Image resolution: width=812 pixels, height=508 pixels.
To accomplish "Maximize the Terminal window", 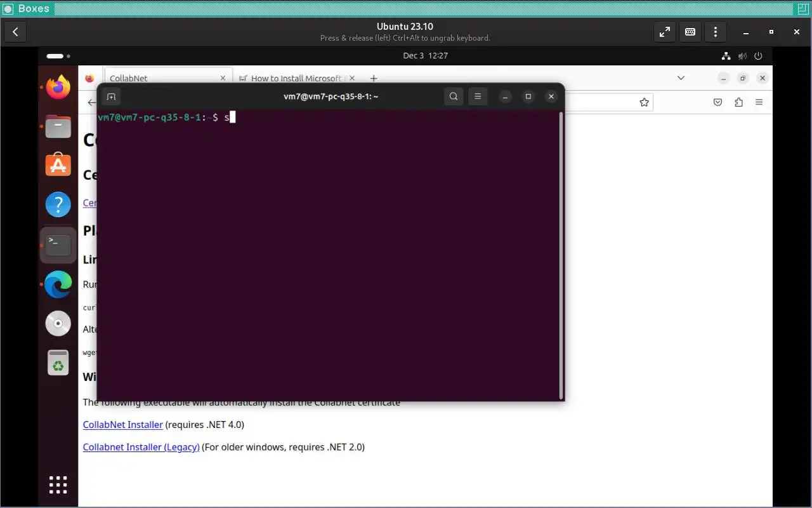I will (x=528, y=97).
